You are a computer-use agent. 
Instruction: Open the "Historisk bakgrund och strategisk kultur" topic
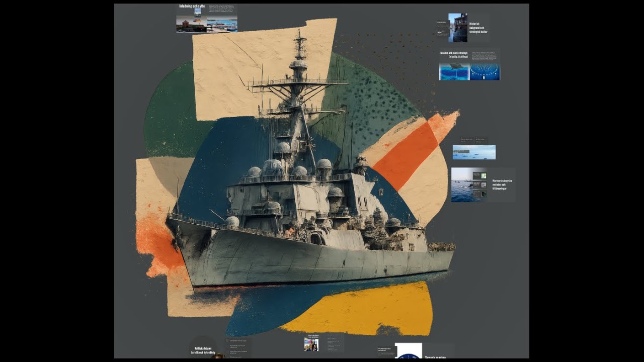point(462,28)
